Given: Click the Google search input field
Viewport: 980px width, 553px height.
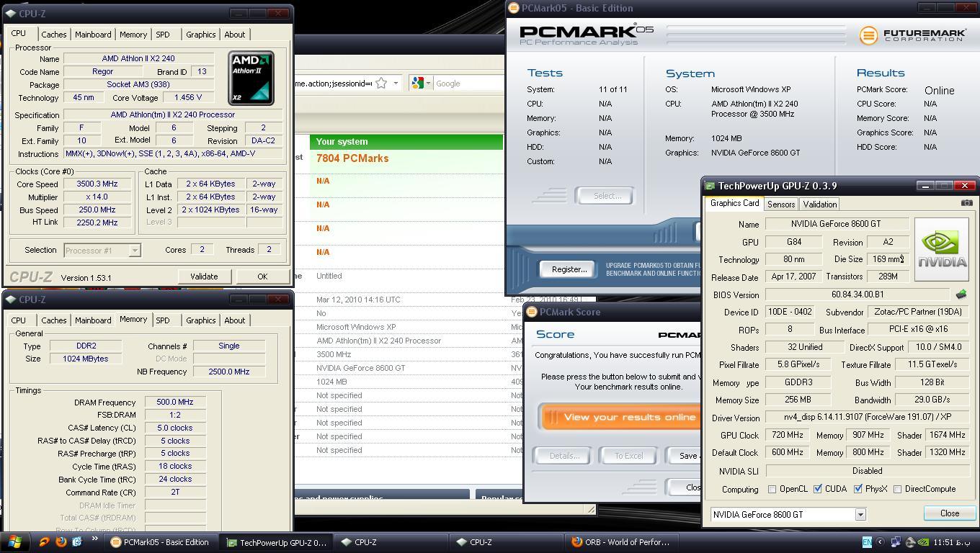Looking at the screenshot, I should 468,84.
